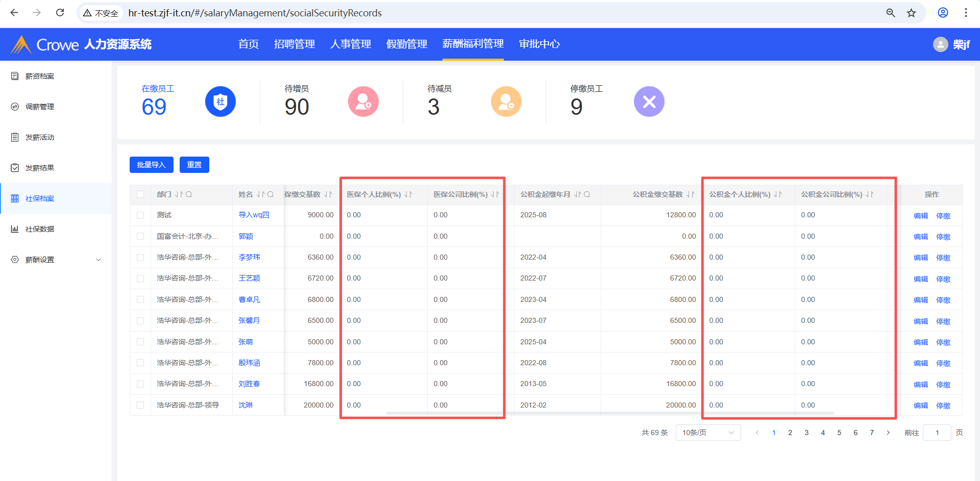Click the 前往 page number input field
The image size is (980, 481).
pos(937,433)
